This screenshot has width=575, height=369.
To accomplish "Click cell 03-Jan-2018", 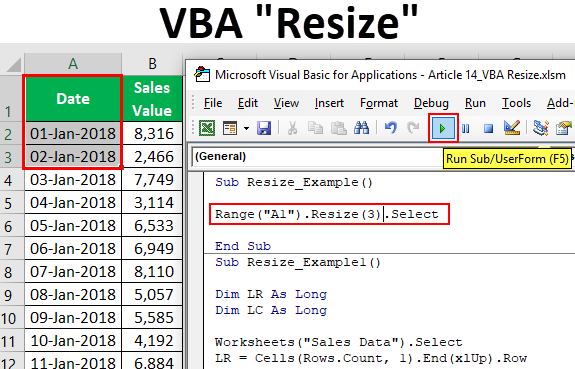I will click(x=73, y=180).
